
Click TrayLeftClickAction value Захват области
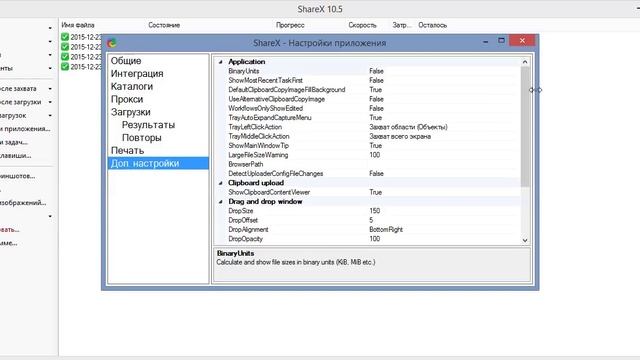(x=408, y=127)
